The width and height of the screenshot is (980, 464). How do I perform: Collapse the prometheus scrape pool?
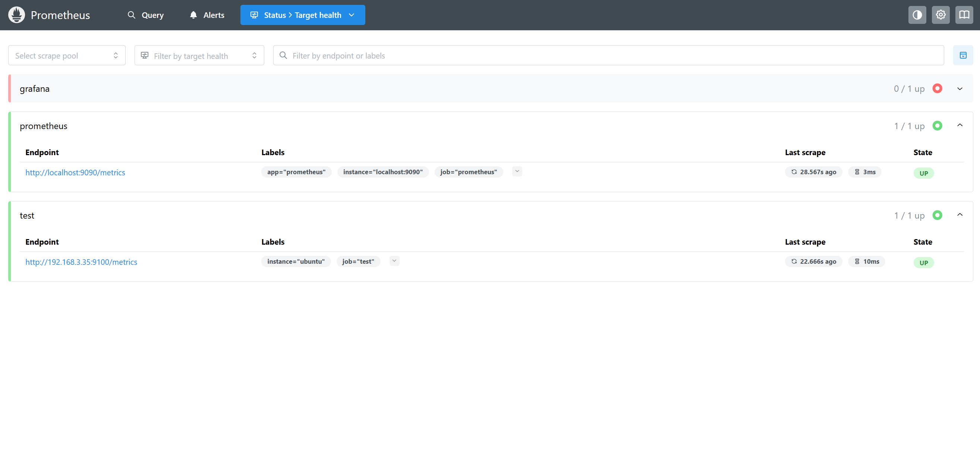click(x=959, y=125)
